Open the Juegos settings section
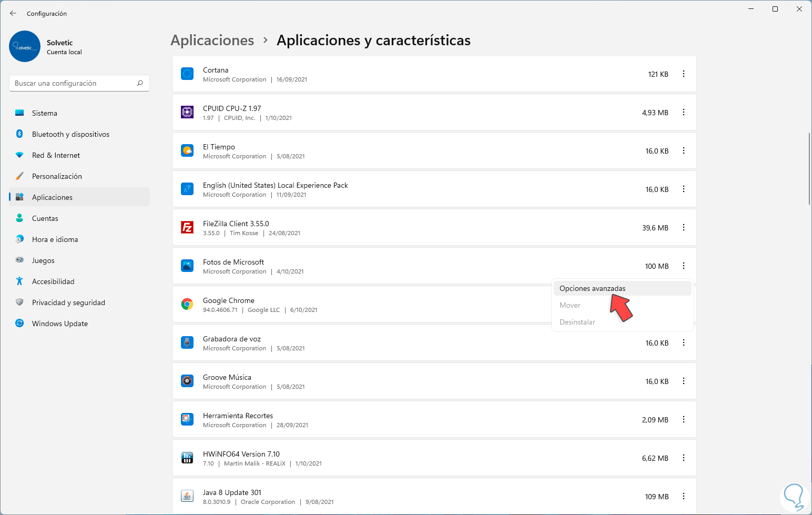Screen dimensions: 812x515 pos(79,260)
